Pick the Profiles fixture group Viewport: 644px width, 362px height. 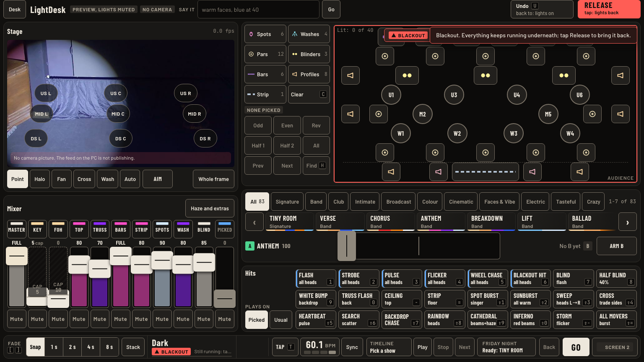pyautogui.click(x=309, y=75)
